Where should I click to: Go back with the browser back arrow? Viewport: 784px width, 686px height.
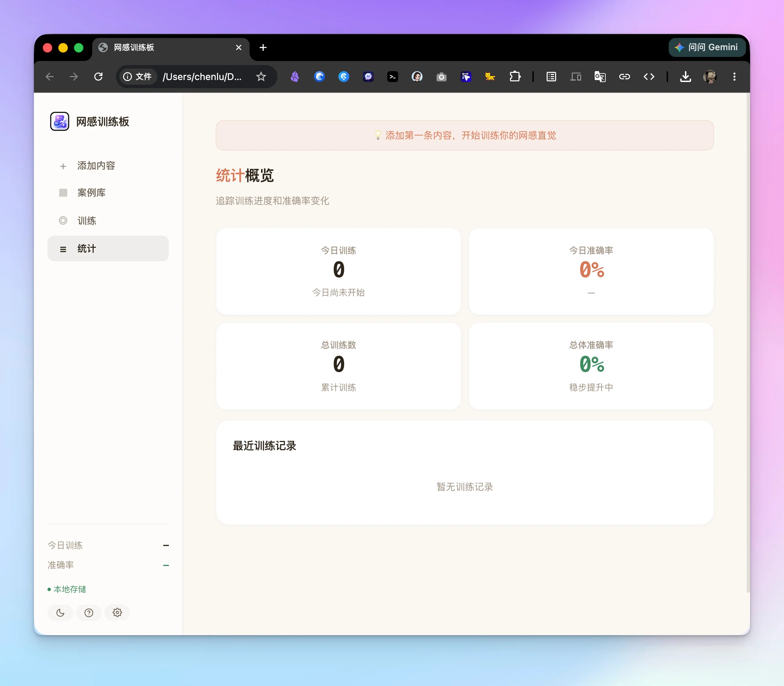click(x=50, y=77)
